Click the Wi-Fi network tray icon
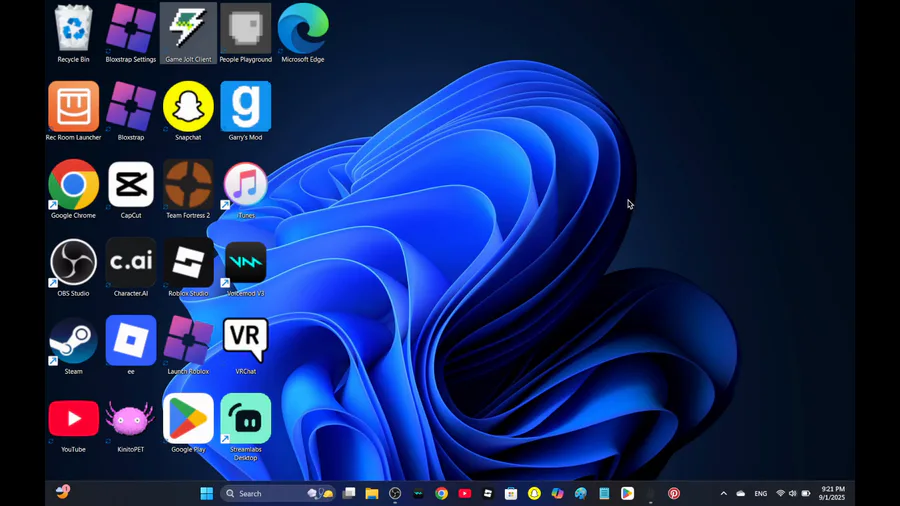Image resolution: width=900 pixels, height=506 pixels. coord(780,493)
